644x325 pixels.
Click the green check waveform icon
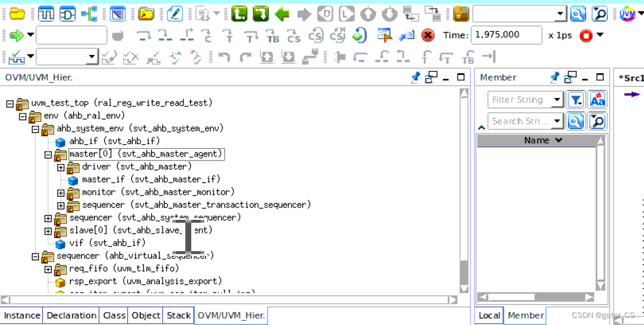click(17, 57)
